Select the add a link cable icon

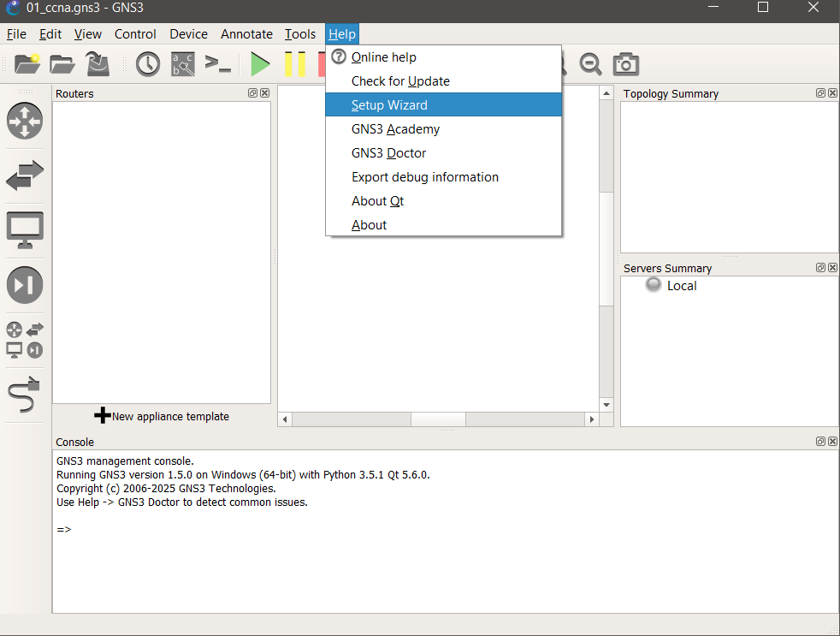click(x=25, y=395)
